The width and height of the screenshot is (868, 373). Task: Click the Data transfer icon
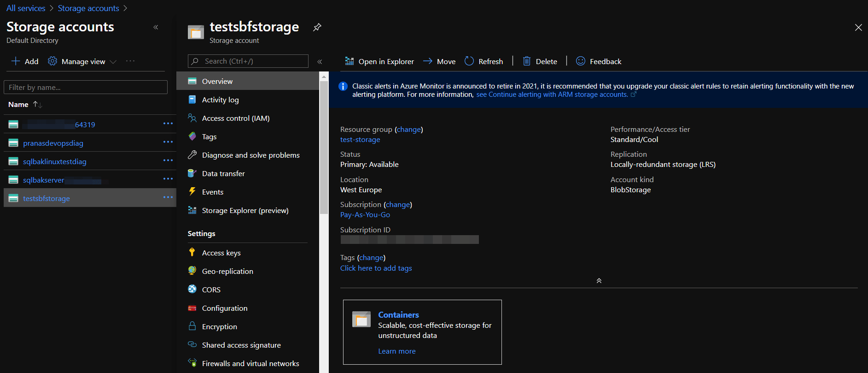pos(192,173)
